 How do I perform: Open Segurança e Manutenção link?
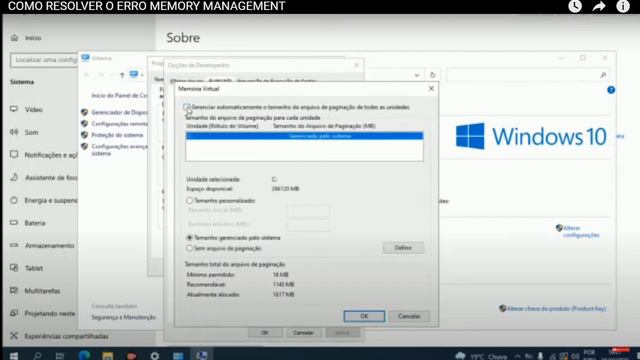pos(123,317)
